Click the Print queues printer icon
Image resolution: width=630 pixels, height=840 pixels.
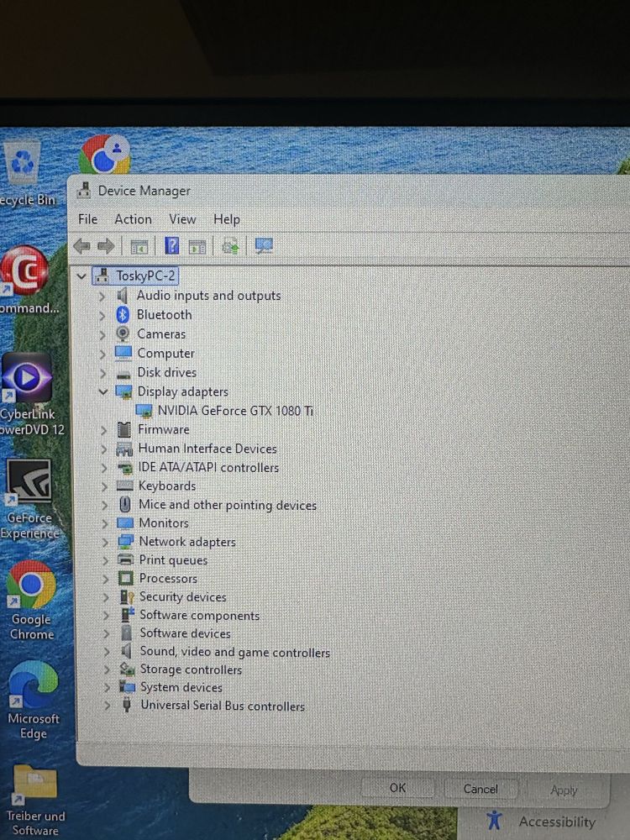coord(125,559)
